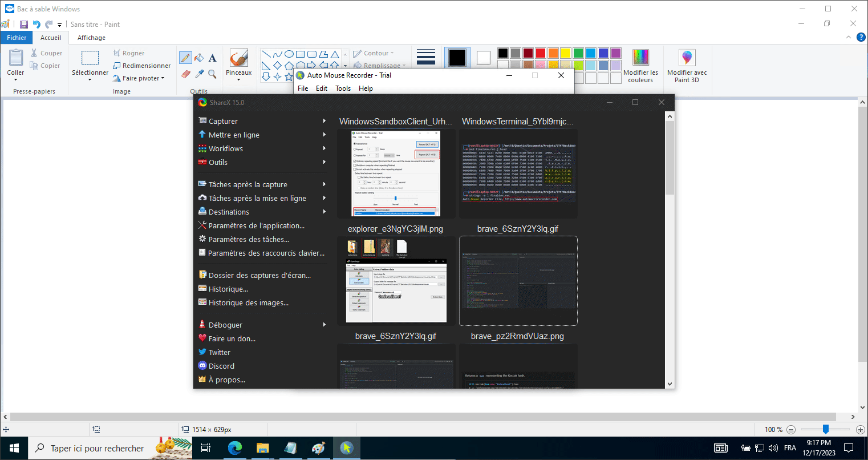Select the Text tool in Paint
868x460 pixels.
click(x=212, y=58)
